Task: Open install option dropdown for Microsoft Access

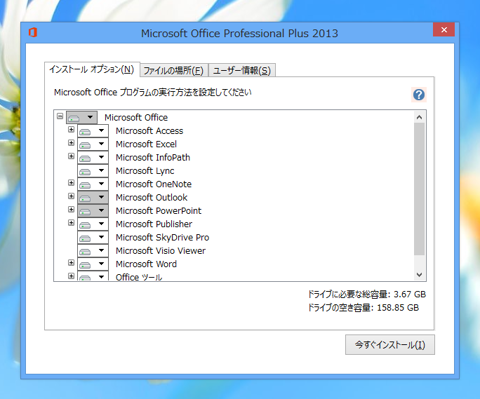Action: [93, 131]
